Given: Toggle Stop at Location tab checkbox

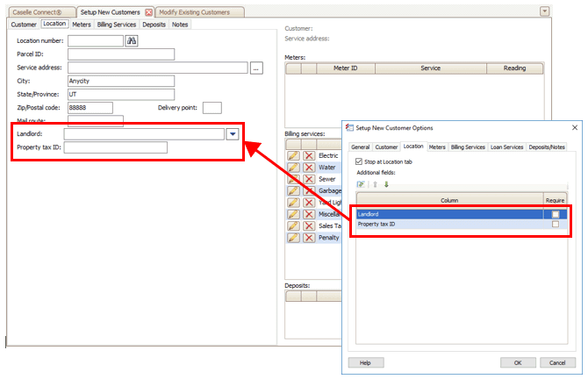Looking at the screenshot, I should tap(359, 161).
